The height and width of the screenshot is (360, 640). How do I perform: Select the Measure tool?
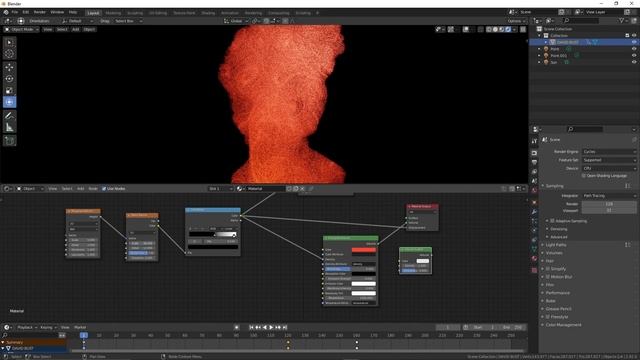click(9, 127)
